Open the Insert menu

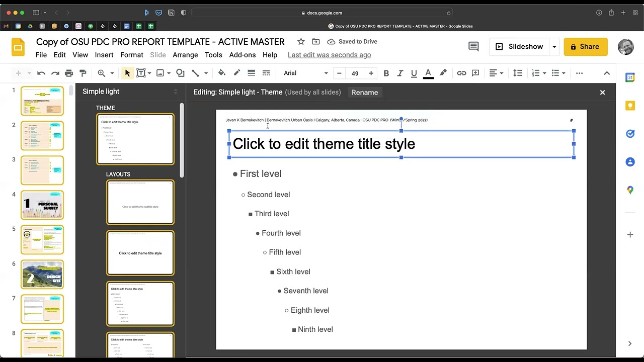(x=104, y=55)
